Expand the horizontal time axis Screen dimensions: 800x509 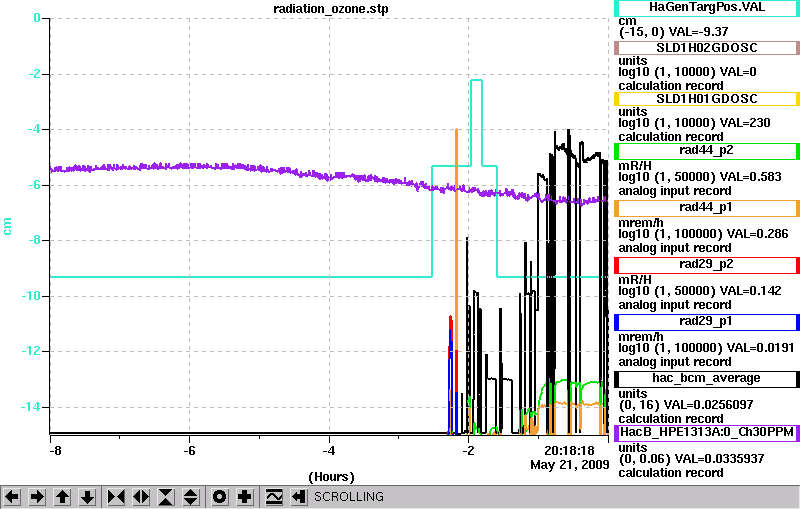coord(141,497)
